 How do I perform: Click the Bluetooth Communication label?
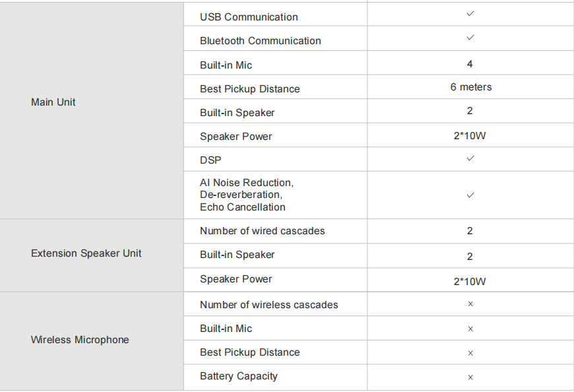click(x=260, y=41)
